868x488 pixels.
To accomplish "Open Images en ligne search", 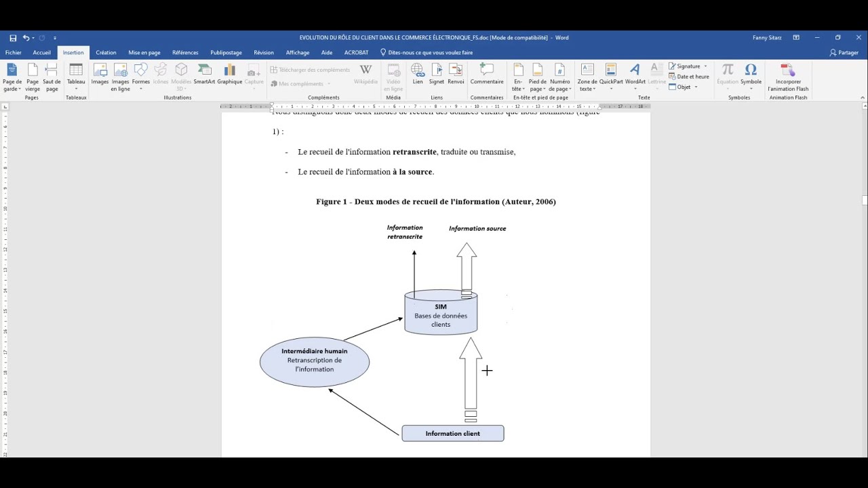I will click(120, 77).
